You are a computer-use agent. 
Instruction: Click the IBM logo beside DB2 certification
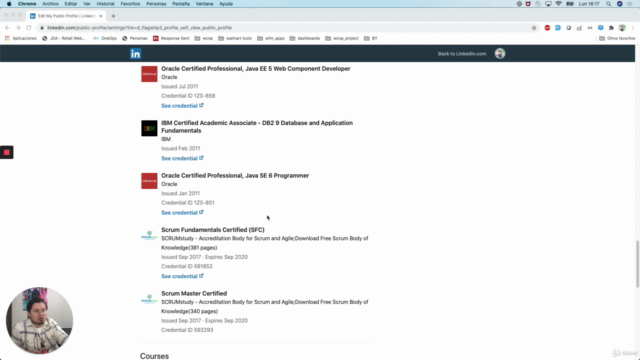(149, 128)
